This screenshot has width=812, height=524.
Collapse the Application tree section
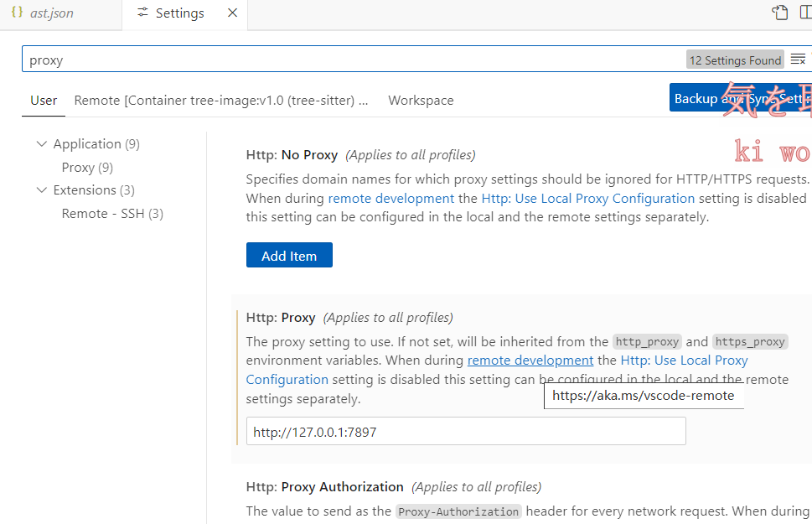click(x=41, y=143)
